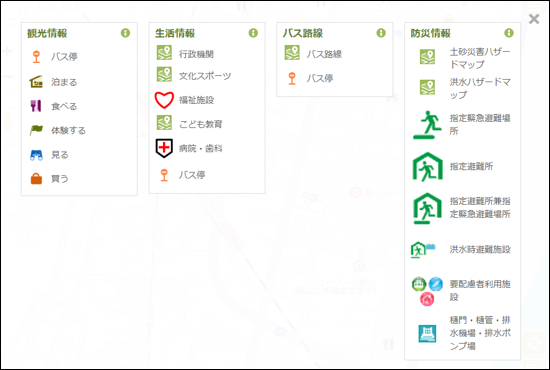
Task: Select 文化スポーツ layer entry
Action: pyautogui.click(x=205, y=76)
